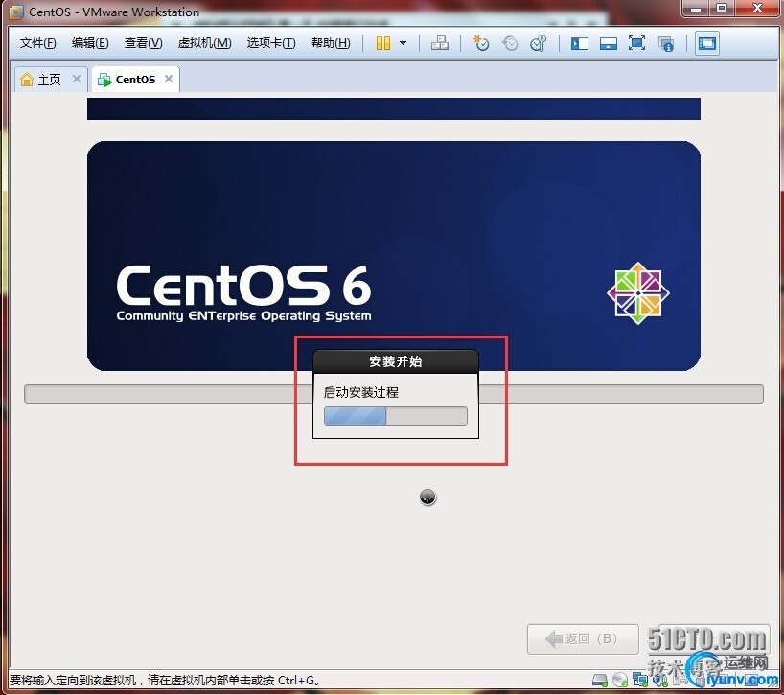Image resolution: width=784 pixels, height=695 pixels.
Task: Click the status bar Ctrl+G hint text
Action: click(165, 681)
